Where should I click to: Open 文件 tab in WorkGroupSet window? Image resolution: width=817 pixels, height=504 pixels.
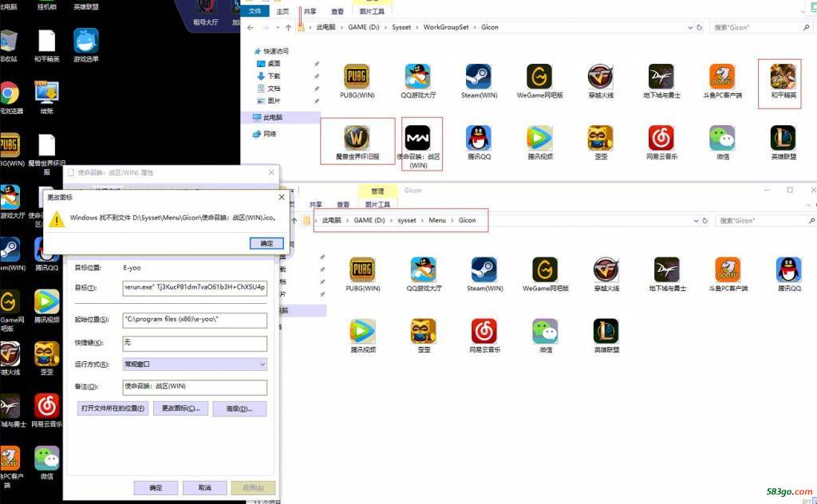pyautogui.click(x=255, y=11)
